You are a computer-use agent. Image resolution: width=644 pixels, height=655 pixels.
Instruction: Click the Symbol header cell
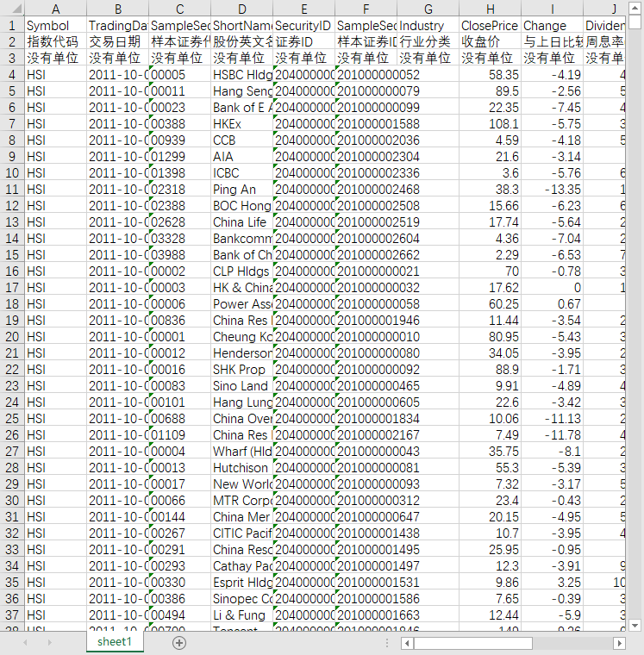[x=55, y=26]
